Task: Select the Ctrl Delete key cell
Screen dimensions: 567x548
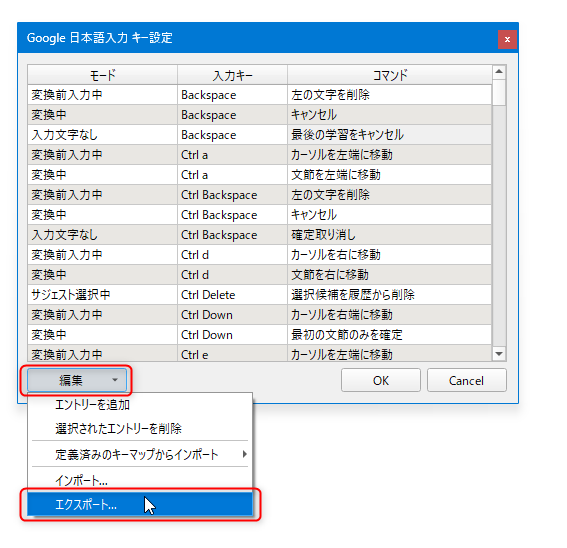Action: pos(233,295)
